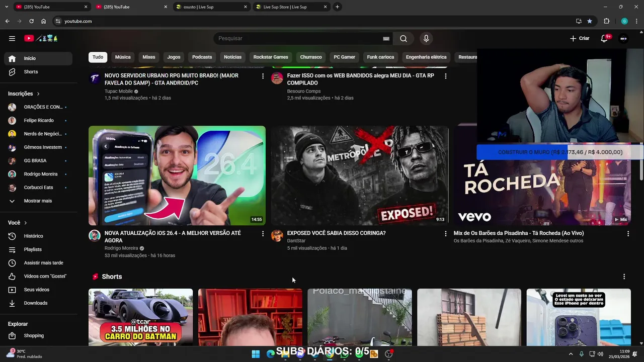Show hidden system tray icons
This screenshot has width=644, height=362.
571,354
